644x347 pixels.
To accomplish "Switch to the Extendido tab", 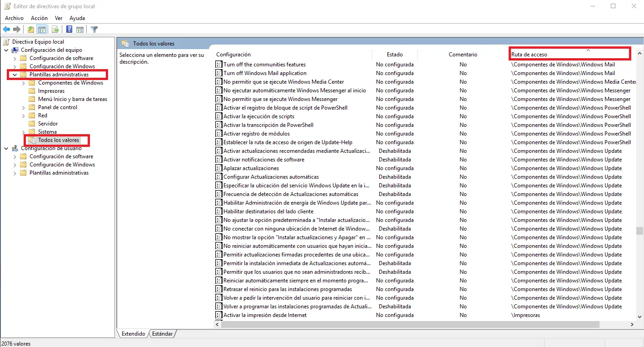I will [134, 334].
